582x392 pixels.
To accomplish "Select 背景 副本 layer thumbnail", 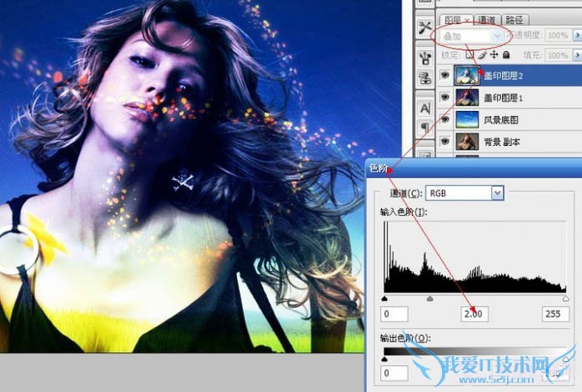I will tap(467, 142).
